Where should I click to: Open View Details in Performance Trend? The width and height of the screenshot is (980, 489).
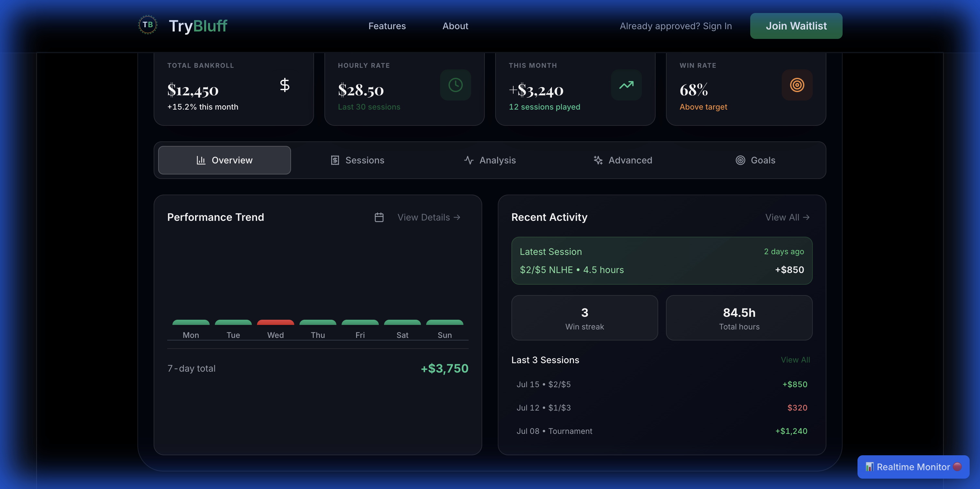click(x=429, y=217)
